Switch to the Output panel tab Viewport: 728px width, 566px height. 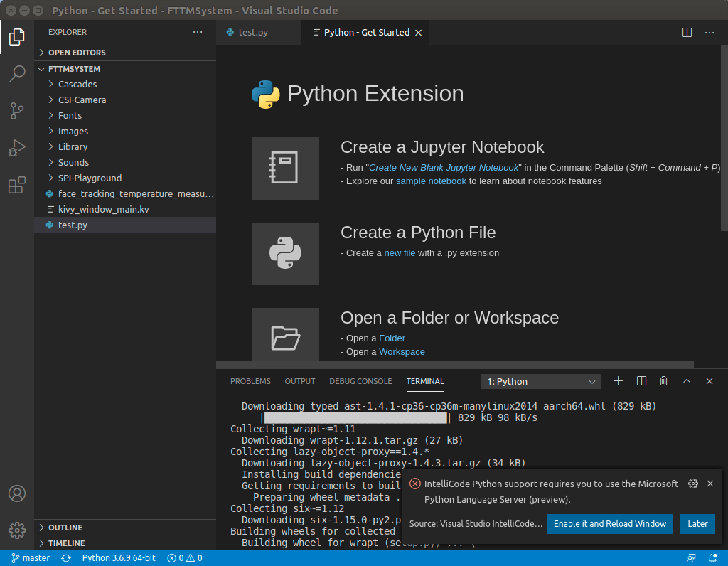coord(300,381)
